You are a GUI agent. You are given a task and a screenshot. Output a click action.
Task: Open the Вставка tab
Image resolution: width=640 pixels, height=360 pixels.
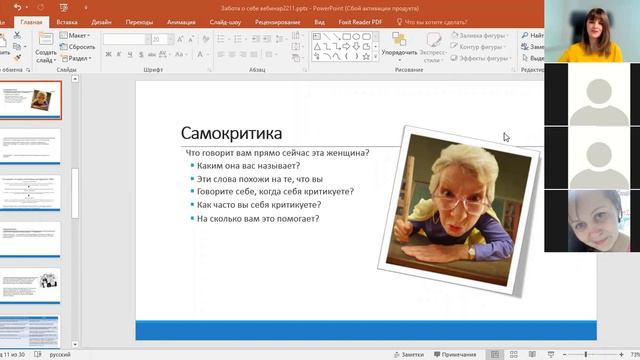(67, 22)
